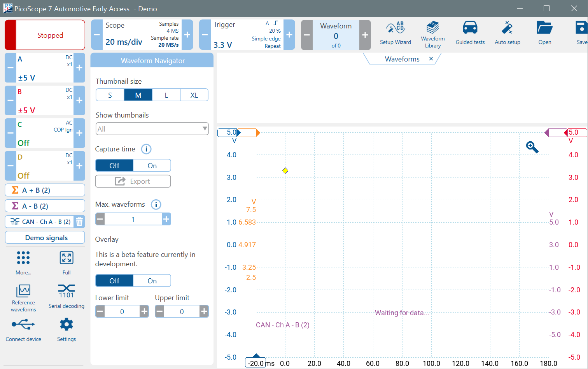
Task: Decrease Upper limit value
Action: pos(159,311)
